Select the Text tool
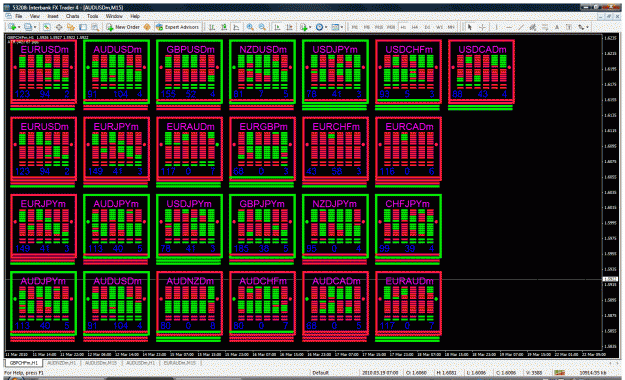Viewport: 625px width, 380px height. tap(557, 27)
